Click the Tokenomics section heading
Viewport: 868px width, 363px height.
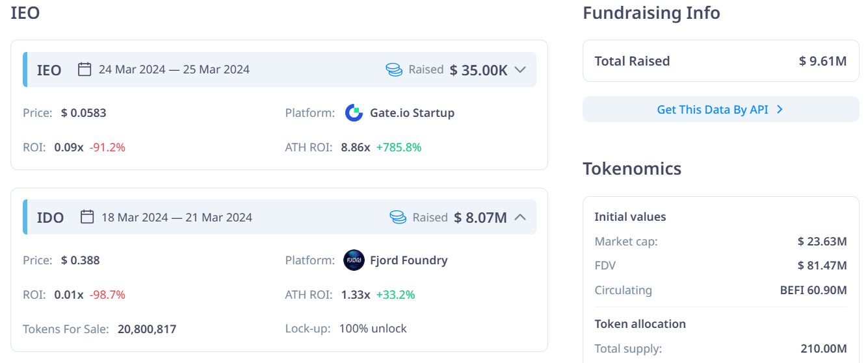(x=632, y=169)
